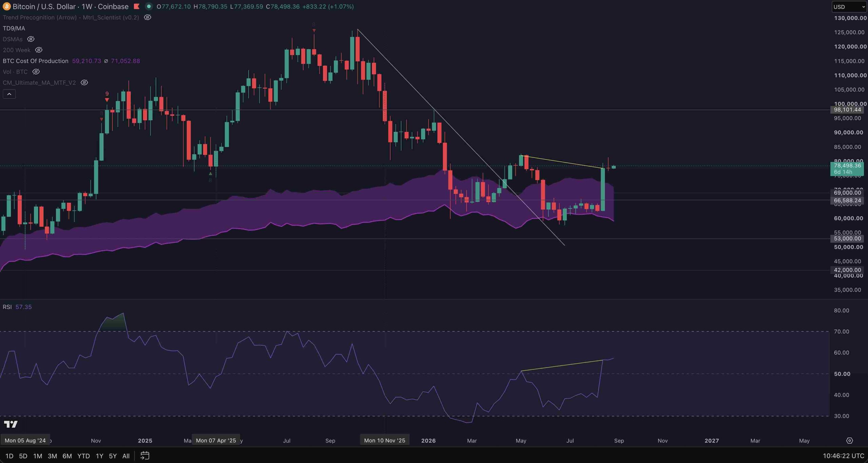Collapse the indicator legend with the arrow

click(x=9, y=94)
